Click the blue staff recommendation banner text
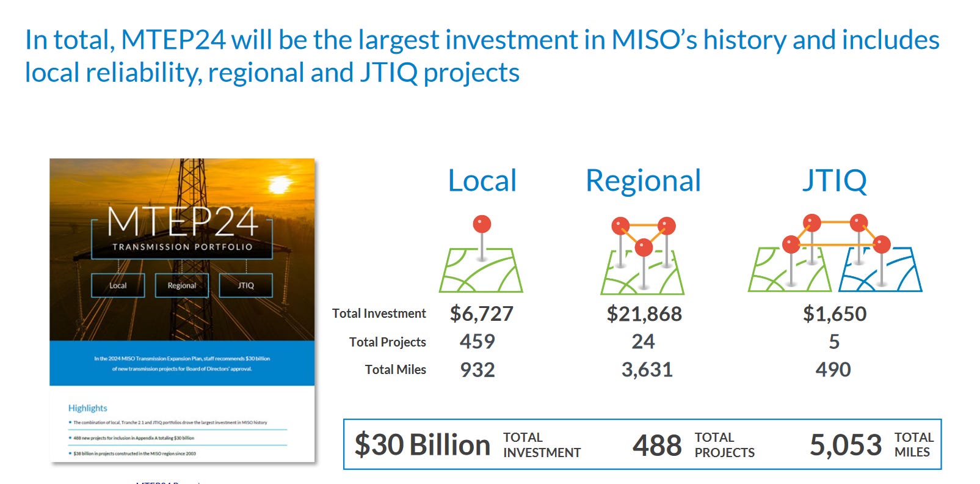The image size is (980, 484). tap(182, 364)
